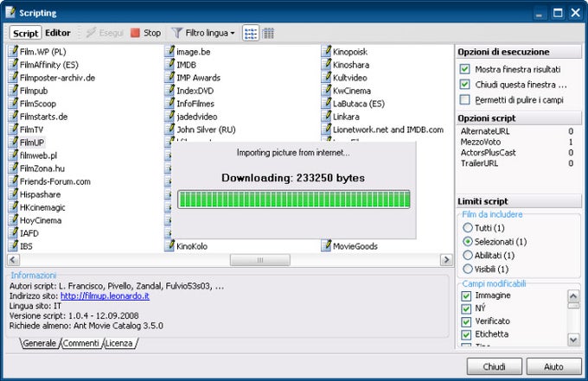Click the Chiudi button
The height and width of the screenshot is (381, 588).
495,366
